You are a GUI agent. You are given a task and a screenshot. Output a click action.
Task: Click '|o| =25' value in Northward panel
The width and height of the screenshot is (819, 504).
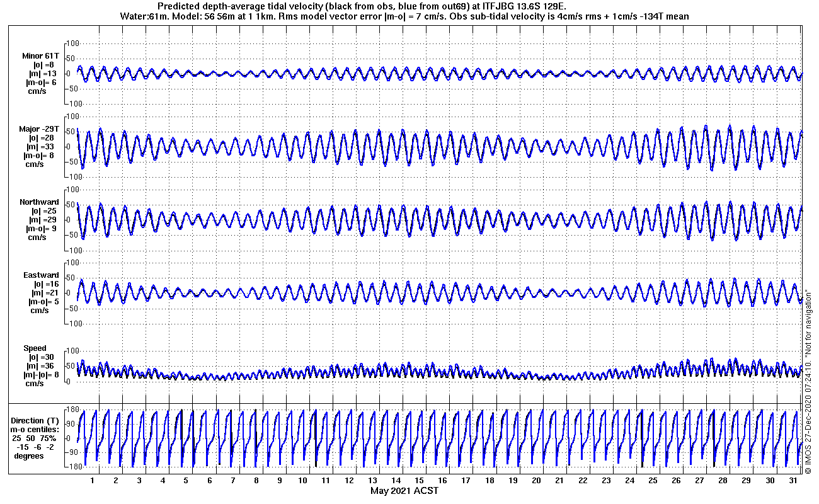(x=44, y=211)
